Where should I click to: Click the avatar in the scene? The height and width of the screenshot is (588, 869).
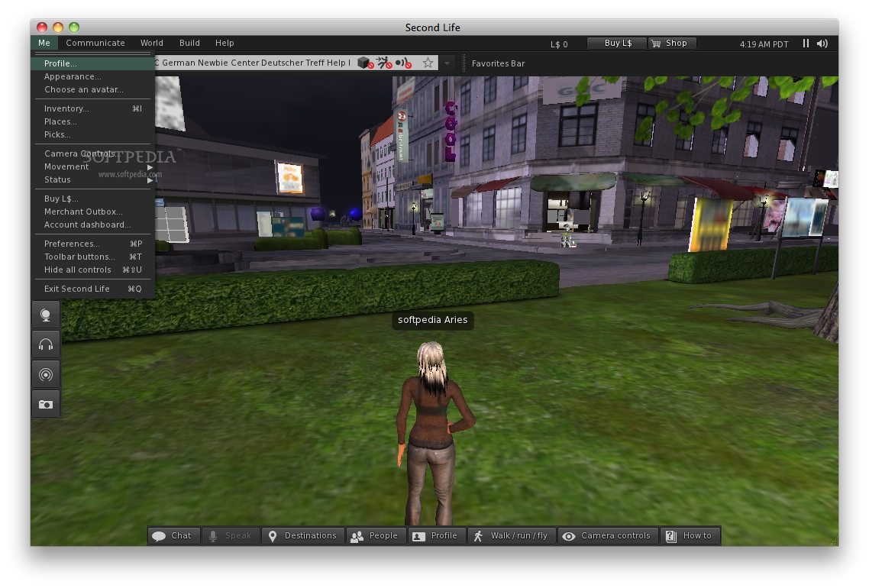[434, 432]
